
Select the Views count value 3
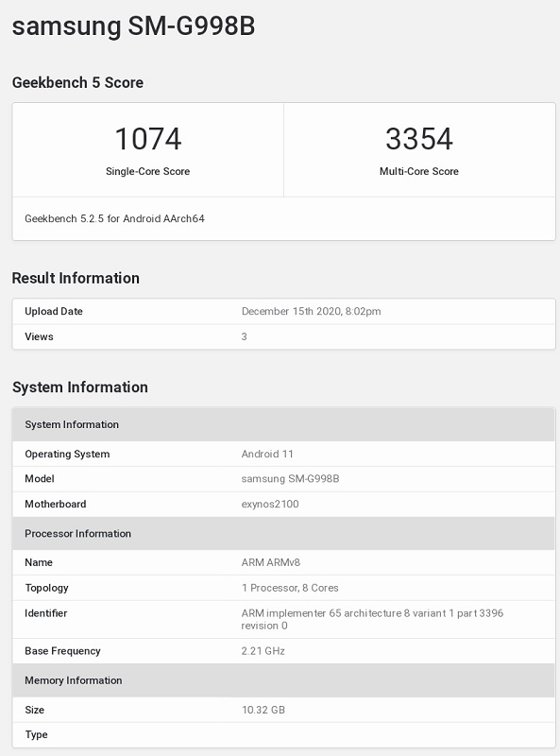coord(245,336)
